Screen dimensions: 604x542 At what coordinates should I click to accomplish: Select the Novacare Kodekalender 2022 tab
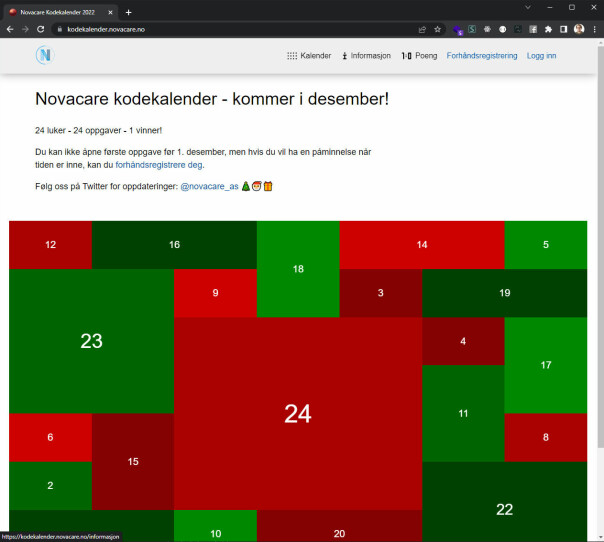coord(62,12)
